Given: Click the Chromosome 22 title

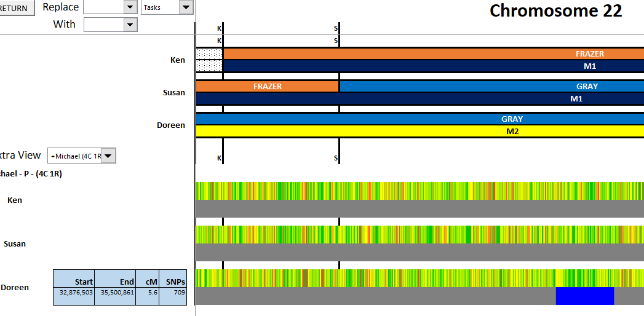Looking at the screenshot, I should 555,10.
